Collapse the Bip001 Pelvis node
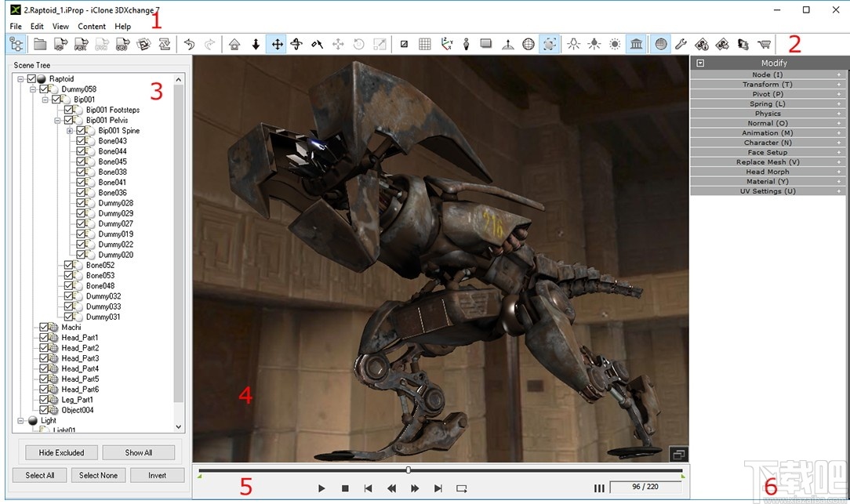850x504 pixels. (x=58, y=120)
